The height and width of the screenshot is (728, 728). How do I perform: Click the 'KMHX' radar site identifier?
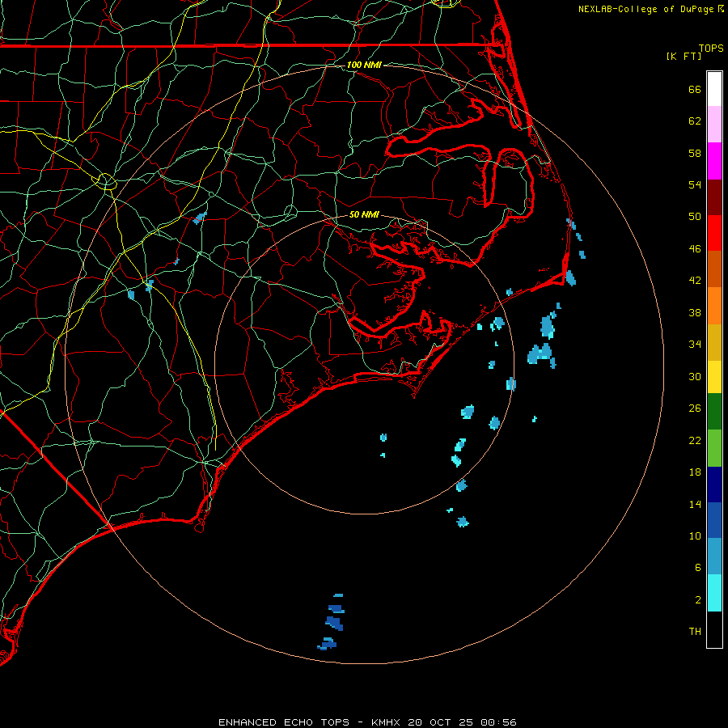(387, 722)
